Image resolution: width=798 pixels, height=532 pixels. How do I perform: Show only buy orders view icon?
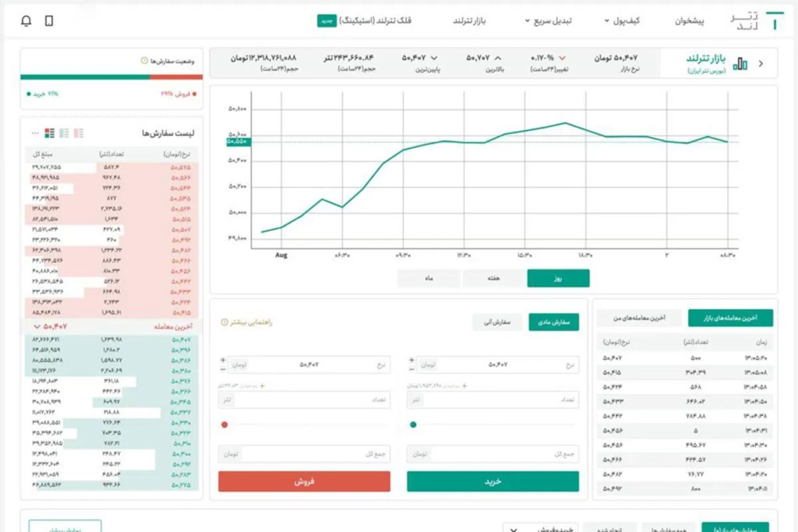[64, 133]
